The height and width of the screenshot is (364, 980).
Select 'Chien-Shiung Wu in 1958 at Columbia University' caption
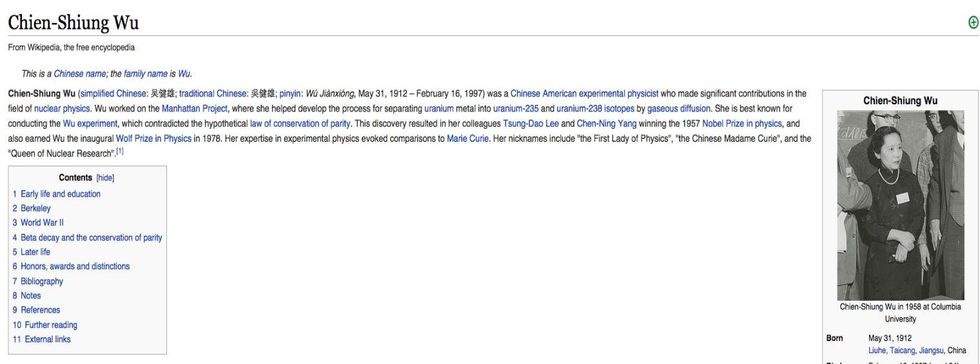coord(901,313)
